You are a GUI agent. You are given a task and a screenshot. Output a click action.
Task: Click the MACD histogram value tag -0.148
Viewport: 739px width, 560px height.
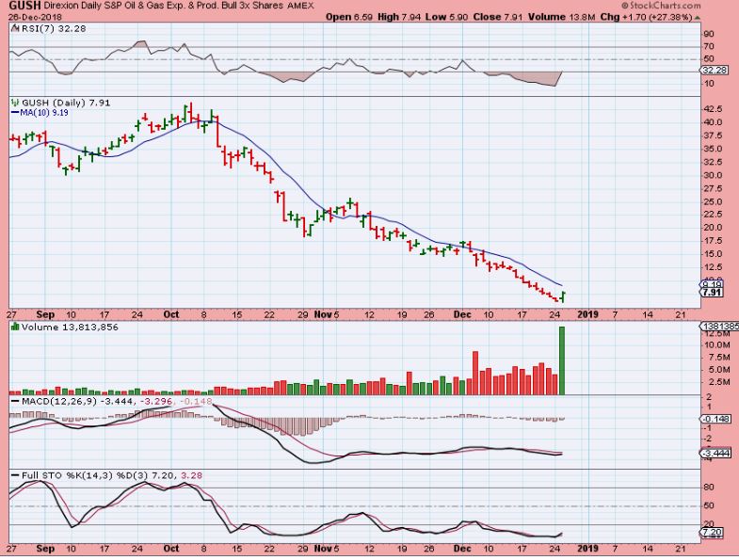[716, 419]
